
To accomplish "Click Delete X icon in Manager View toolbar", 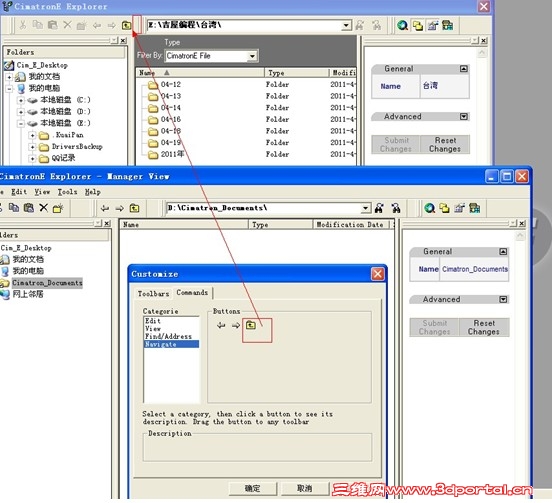I will pyautogui.click(x=43, y=208).
